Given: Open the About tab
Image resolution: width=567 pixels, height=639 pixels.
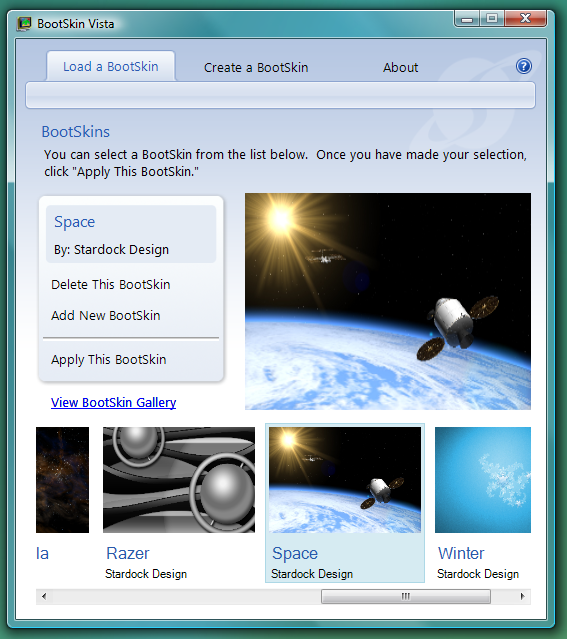Looking at the screenshot, I should coord(400,67).
